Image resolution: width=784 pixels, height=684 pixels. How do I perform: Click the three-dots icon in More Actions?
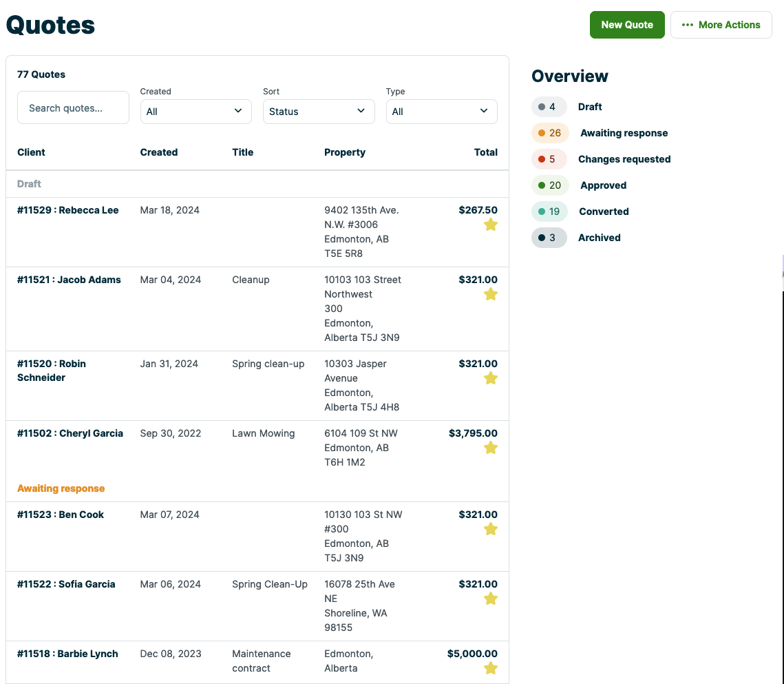pos(687,25)
